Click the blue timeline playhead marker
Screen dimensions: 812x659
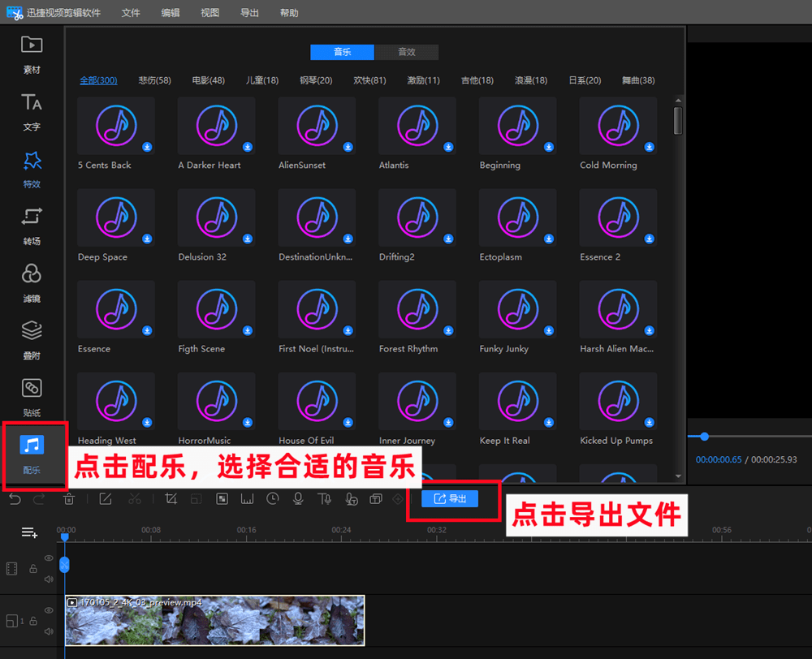click(64, 538)
